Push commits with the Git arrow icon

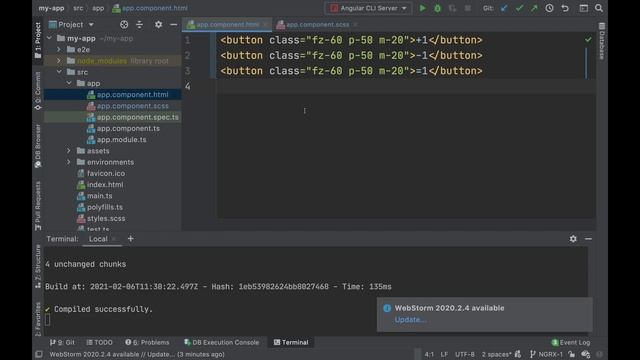point(534,8)
